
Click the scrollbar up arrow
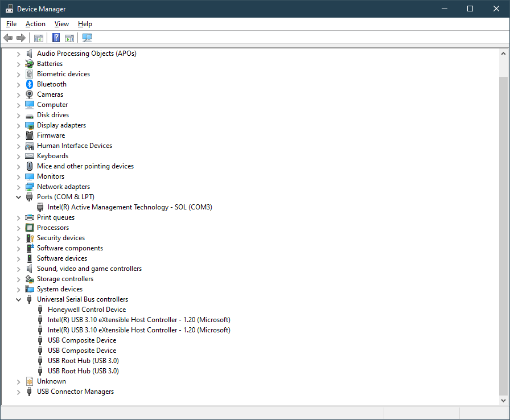pos(503,53)
